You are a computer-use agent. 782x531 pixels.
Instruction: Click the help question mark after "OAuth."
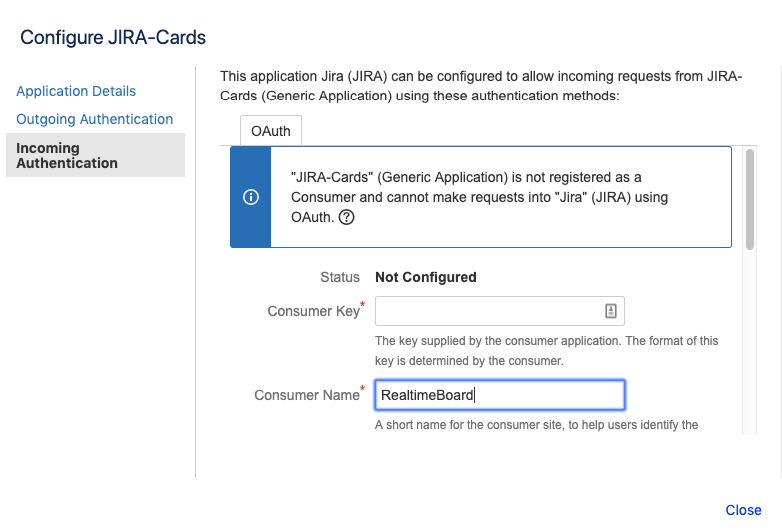pos(347,218)
